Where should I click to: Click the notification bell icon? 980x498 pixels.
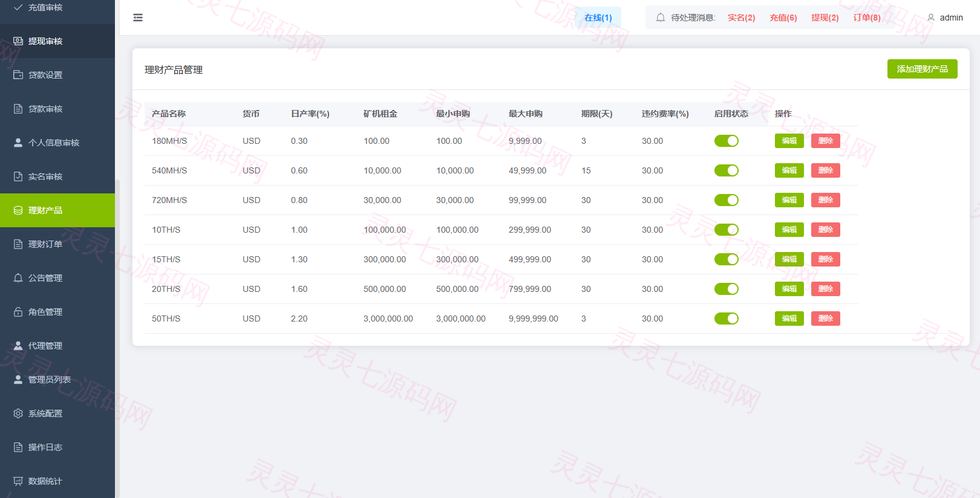661,18
